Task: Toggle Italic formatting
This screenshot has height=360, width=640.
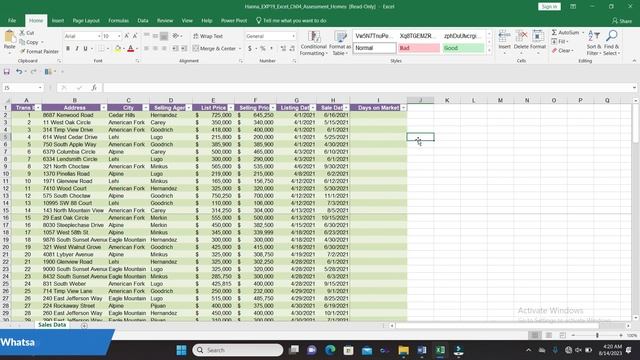Action: click(x=76, y=49)
